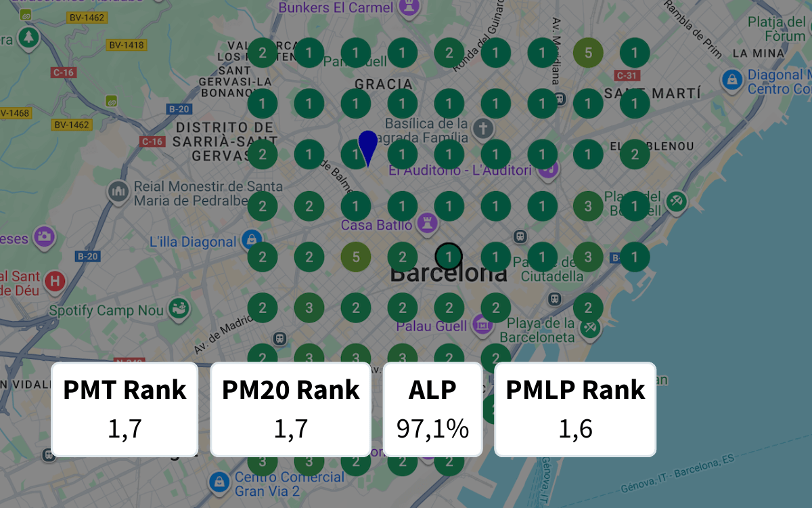
Task: Click the Spotify Camp Nou stadium icon
Action: point(179,309)
